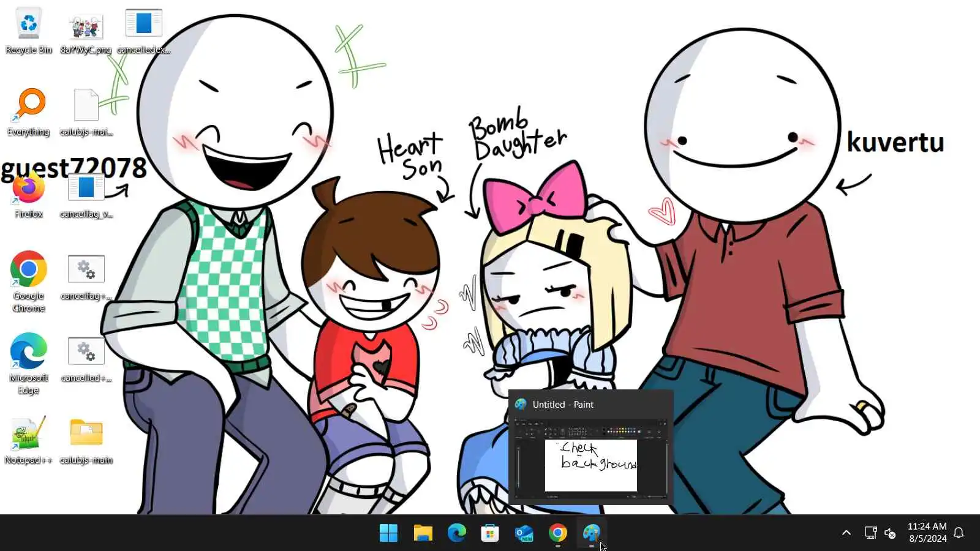Open the muted volume tray icon

890,533
